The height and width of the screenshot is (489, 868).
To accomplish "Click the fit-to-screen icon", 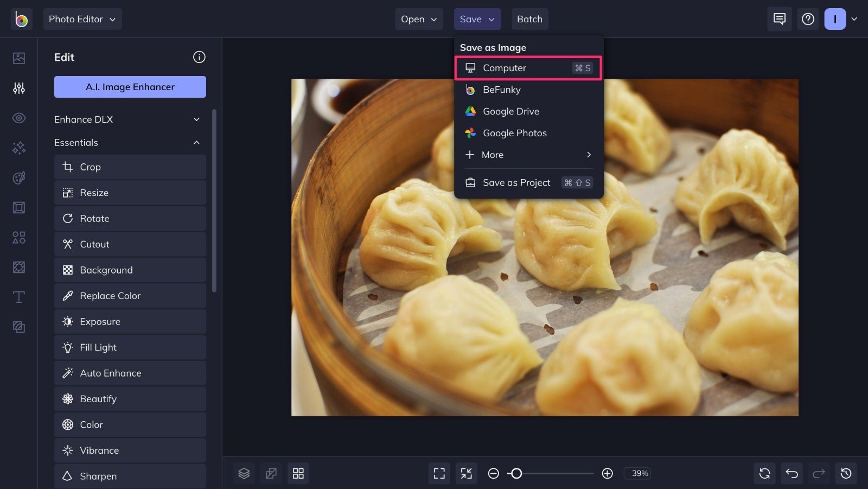I will [x=439, y=473].
